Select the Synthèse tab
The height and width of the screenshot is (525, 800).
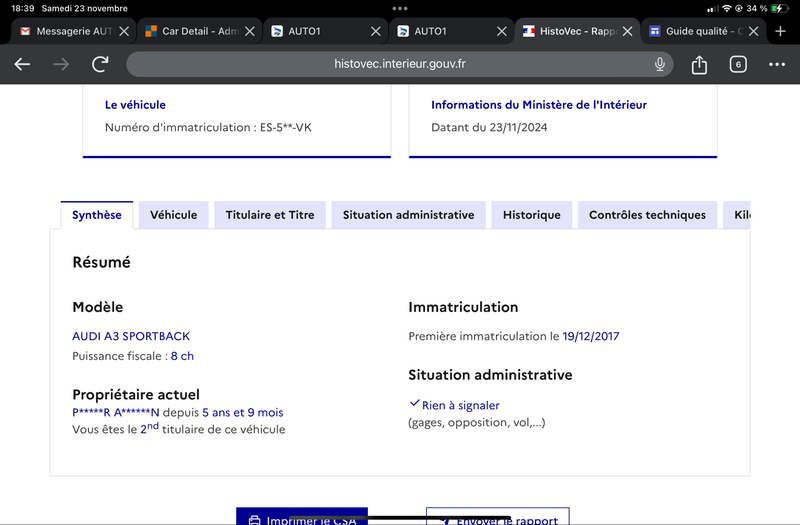(x=97, y=215)
